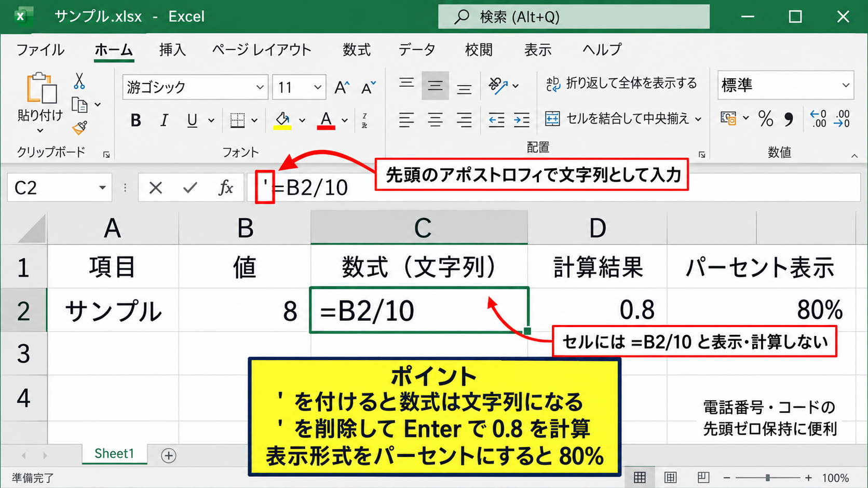Click the Copy icon in clipboard group
Viewport: 868px width, 488px height.
click(79, 105)
